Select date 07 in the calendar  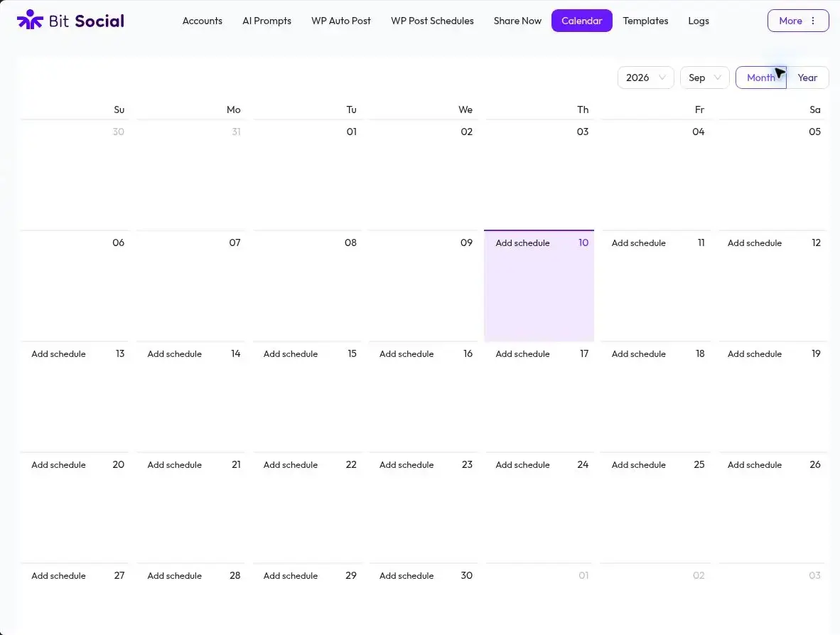pyautogui.click(x=235, y=242)
